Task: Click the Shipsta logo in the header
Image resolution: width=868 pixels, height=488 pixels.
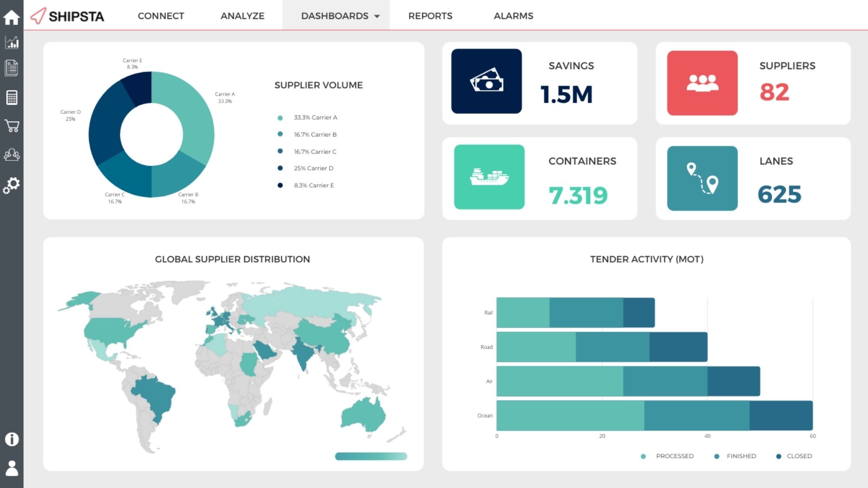Action: (x=67, y=15)
